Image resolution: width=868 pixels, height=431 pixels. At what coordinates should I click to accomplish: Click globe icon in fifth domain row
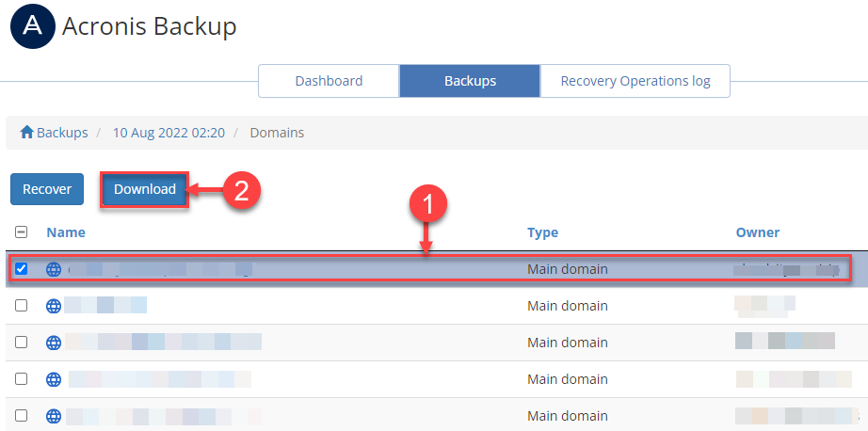(54, 415)
